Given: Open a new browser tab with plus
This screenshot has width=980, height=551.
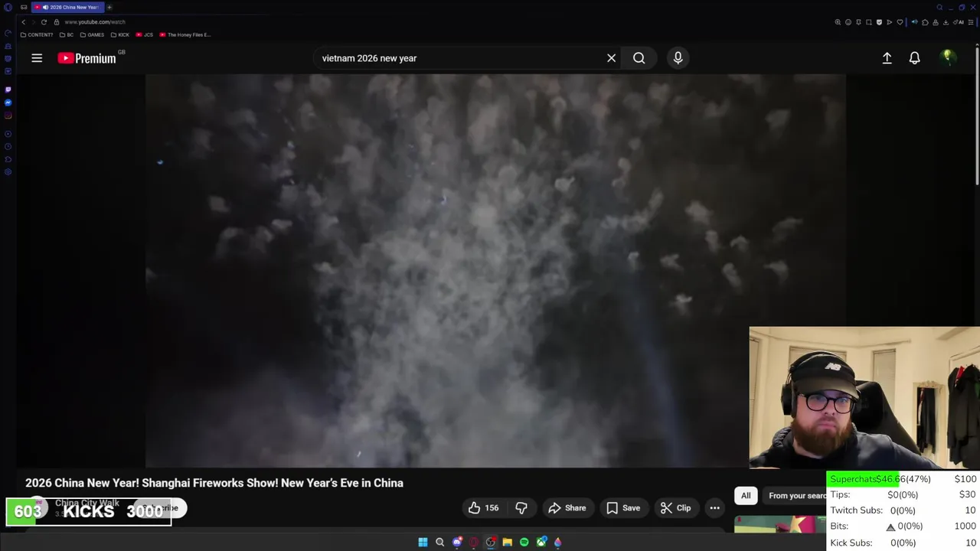Looking at the screenshot, I should (x=109, y=7).
